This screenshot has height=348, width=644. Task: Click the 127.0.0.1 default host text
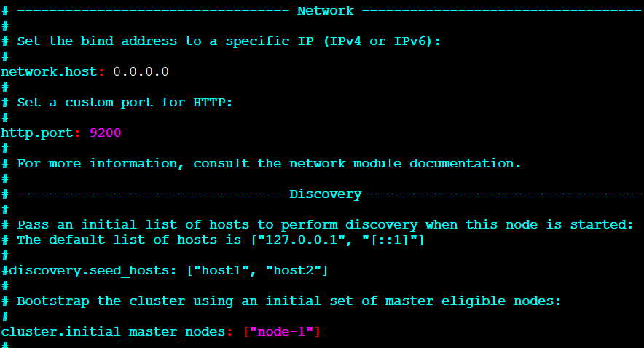point(301,240)
